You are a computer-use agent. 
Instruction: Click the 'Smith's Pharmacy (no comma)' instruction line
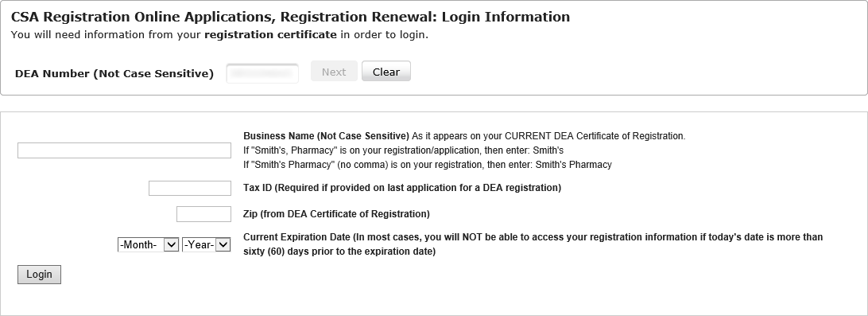click(x=428, y=165)
